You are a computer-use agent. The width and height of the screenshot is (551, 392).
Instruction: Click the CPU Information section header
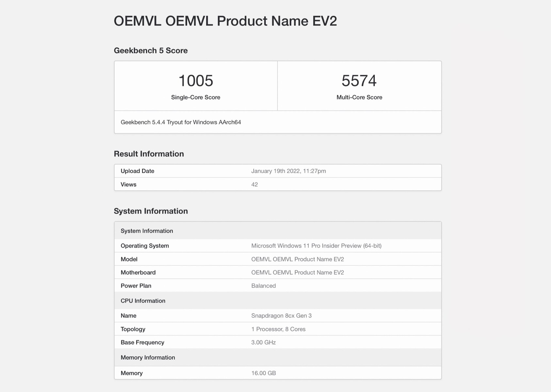click(143, 301)
